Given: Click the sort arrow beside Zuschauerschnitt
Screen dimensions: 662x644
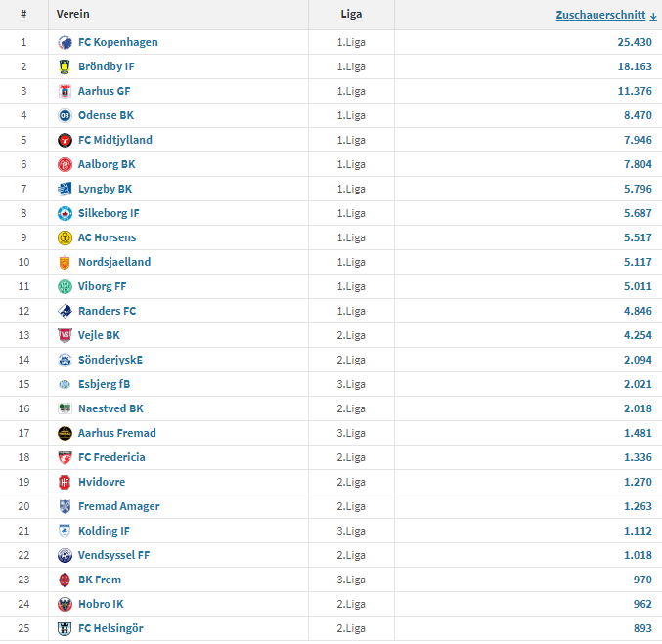Looking at the screenshot, I should (653, 16).
